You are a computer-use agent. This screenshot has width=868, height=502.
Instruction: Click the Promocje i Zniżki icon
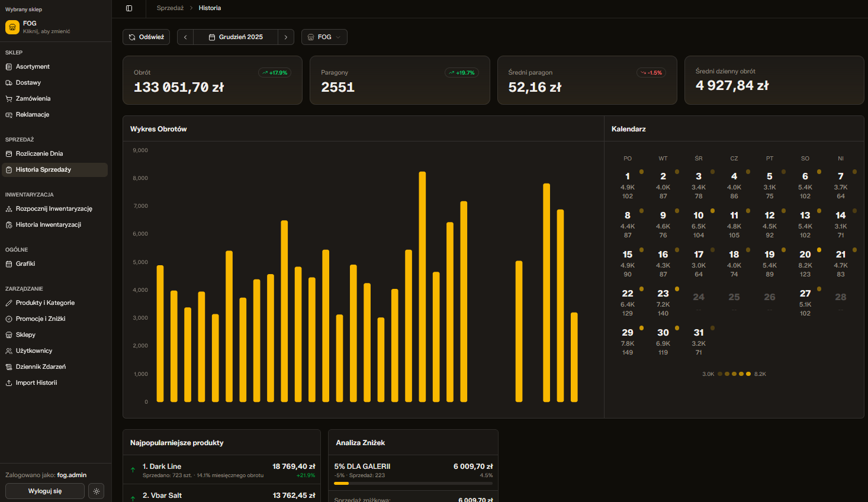[x=9, y=319]
